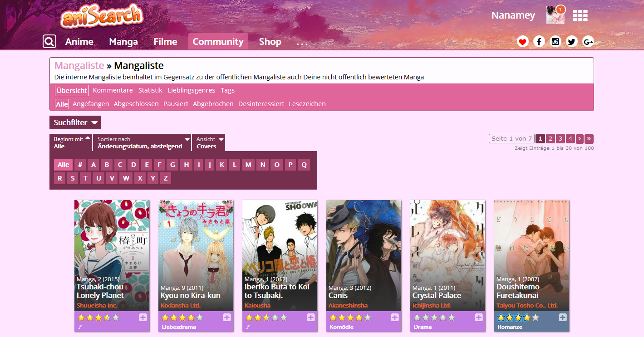
Task: Open the Twitter social icon
Action: (571, 42)
